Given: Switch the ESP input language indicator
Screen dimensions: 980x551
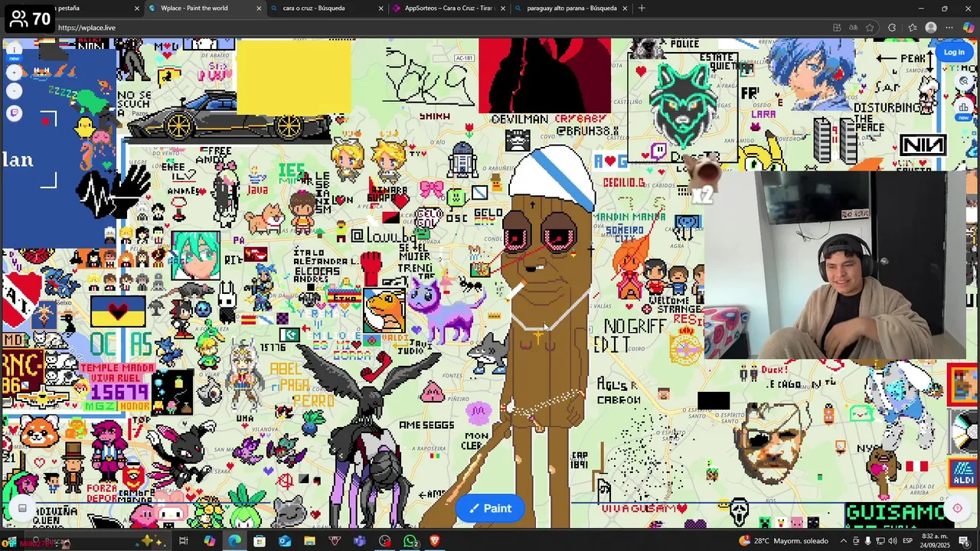Looking at the screenshot, I should pyautogui.click(x=907, y=542).
